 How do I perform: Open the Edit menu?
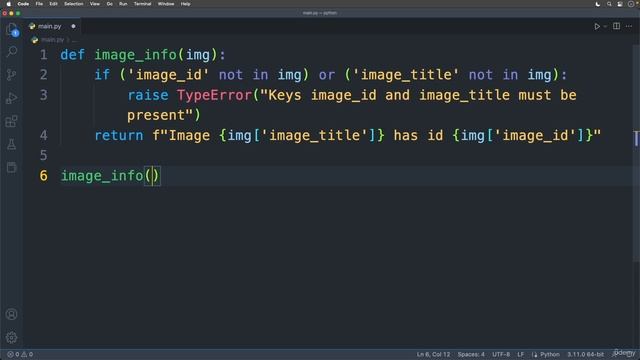click(x=53, y=4)
